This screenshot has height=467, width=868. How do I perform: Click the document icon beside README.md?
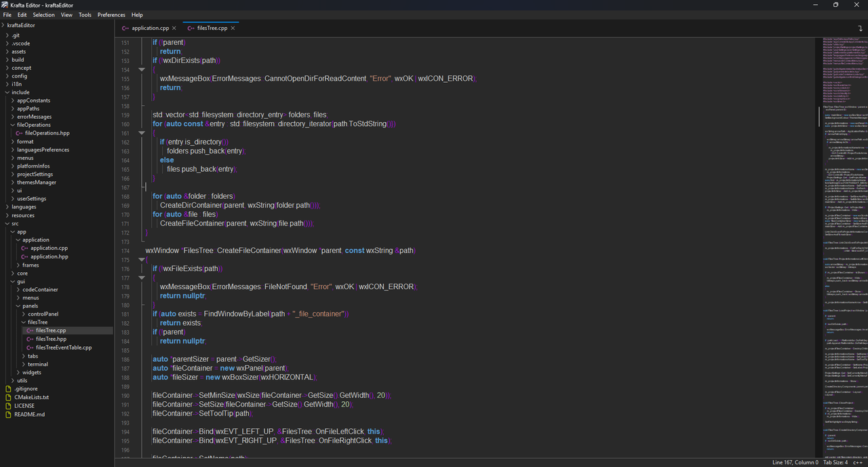click(8, 413)
